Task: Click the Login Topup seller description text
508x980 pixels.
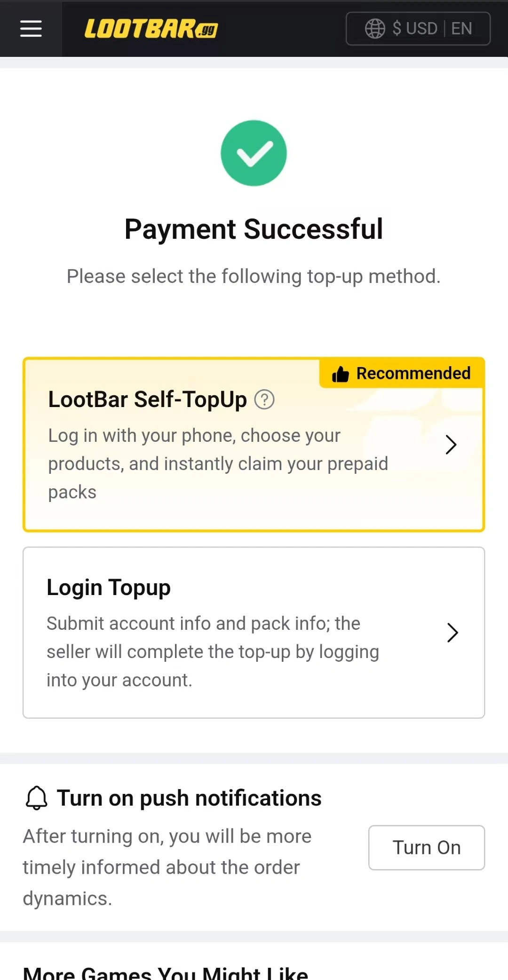Action: (x=213, y=652)
